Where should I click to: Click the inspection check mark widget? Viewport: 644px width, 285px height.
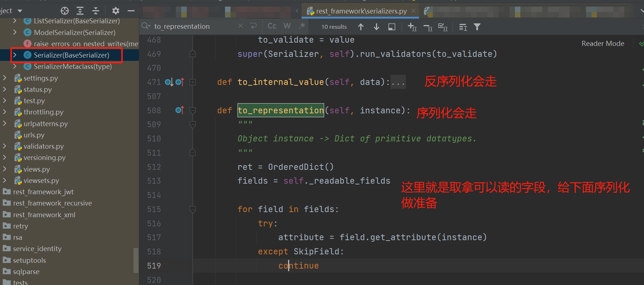tap(641, 44)
